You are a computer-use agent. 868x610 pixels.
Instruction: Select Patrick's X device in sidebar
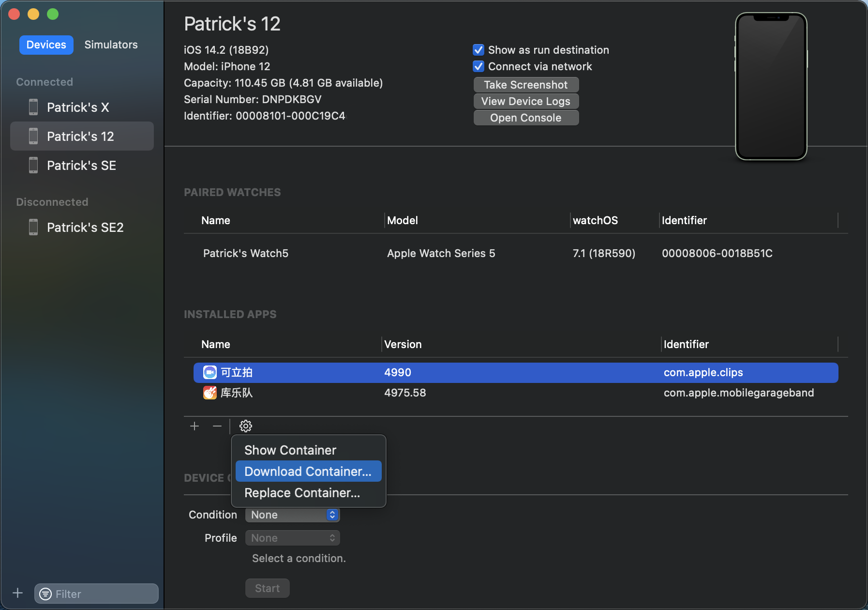78,107
